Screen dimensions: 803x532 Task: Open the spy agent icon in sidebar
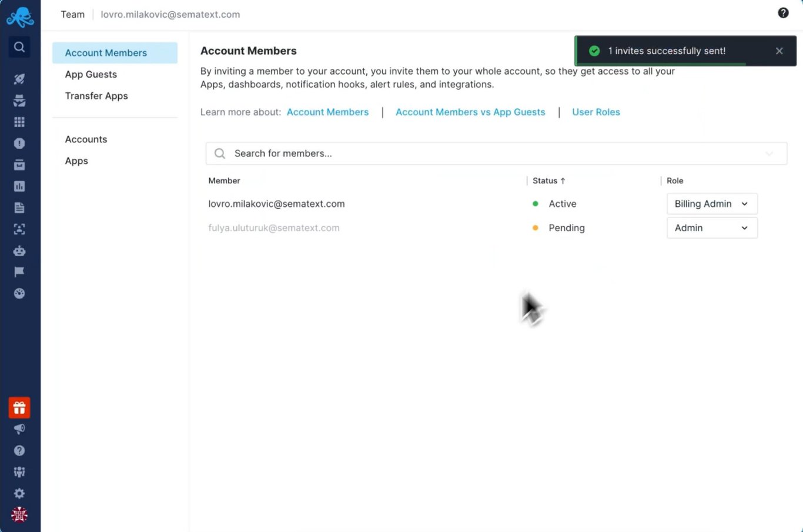point(19,101)
